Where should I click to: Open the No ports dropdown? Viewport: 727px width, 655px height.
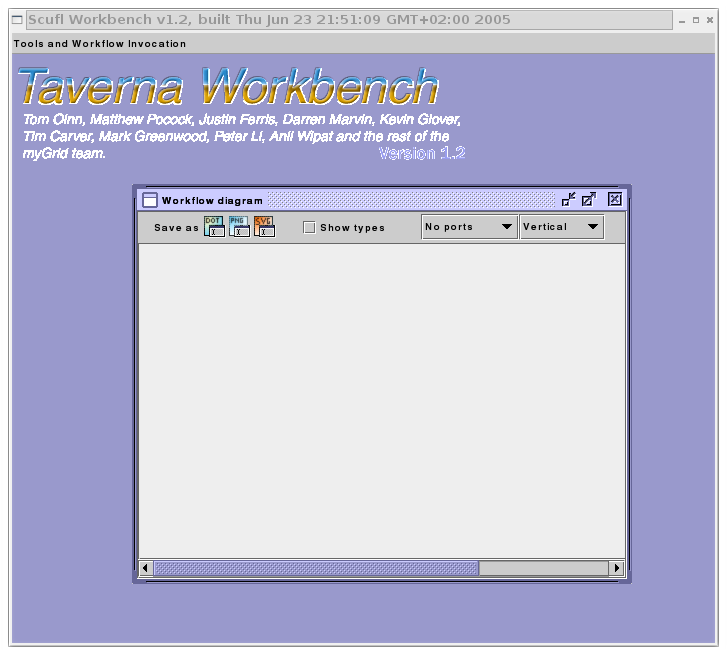coord(469,227)
